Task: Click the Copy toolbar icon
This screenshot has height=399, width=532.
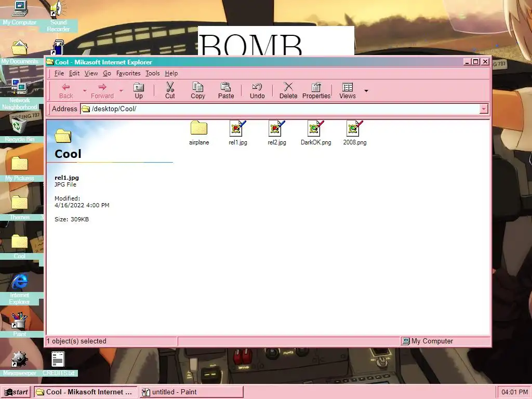Action: pyautogui.click(x=198, y=90)
